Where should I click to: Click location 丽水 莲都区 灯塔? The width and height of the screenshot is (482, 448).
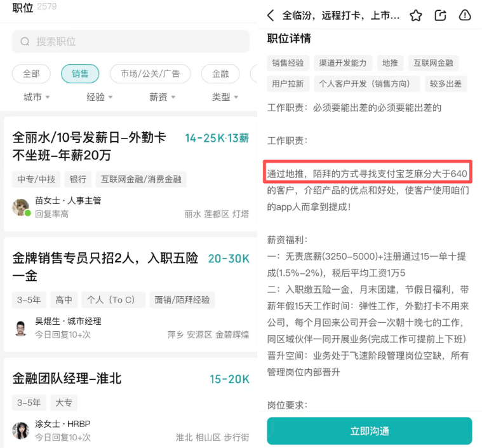(x=217, y=214)
